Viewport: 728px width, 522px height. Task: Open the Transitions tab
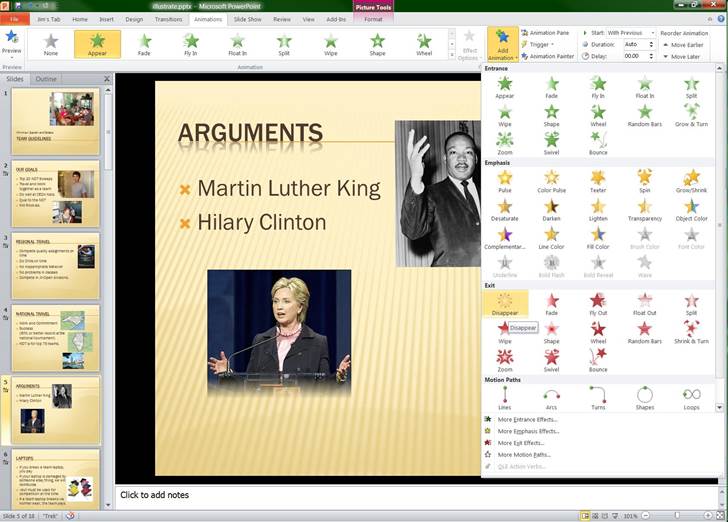pos(169,20)
